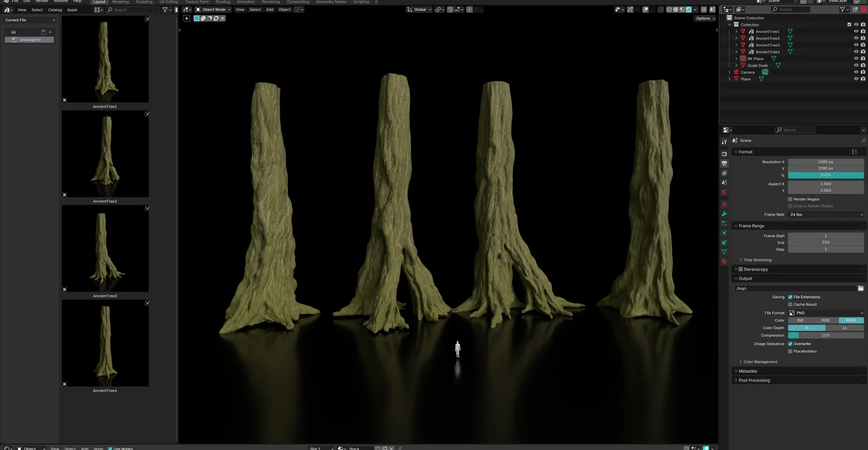Click new collection icon in outliner header
868x450 pixels.
coord(856,9)
